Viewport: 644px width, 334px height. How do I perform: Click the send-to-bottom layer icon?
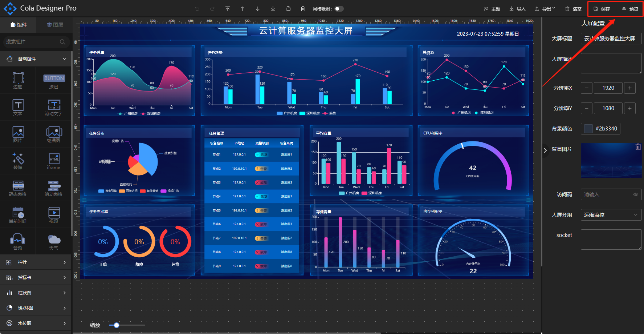pos(273,9)
